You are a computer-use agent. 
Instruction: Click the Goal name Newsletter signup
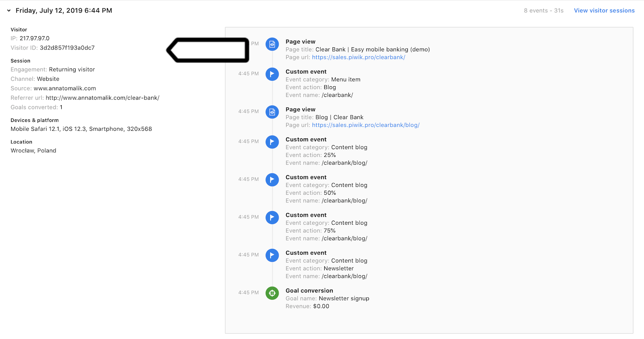[344, 298]
